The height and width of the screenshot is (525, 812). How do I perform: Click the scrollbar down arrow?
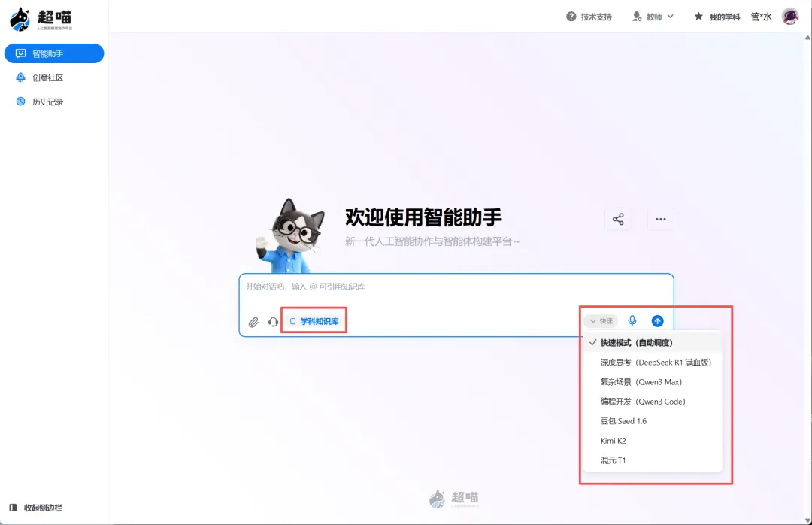click(x=807, y=520)
